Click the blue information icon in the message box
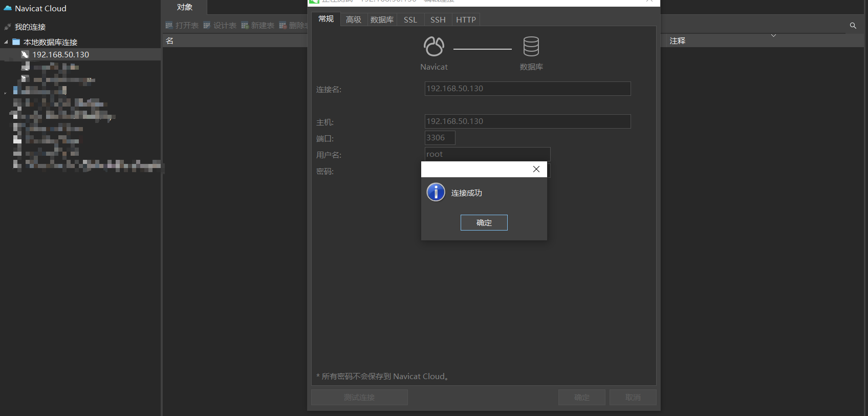Image resolution: width=868 pixels, height=416 pixels. [436, 192]
